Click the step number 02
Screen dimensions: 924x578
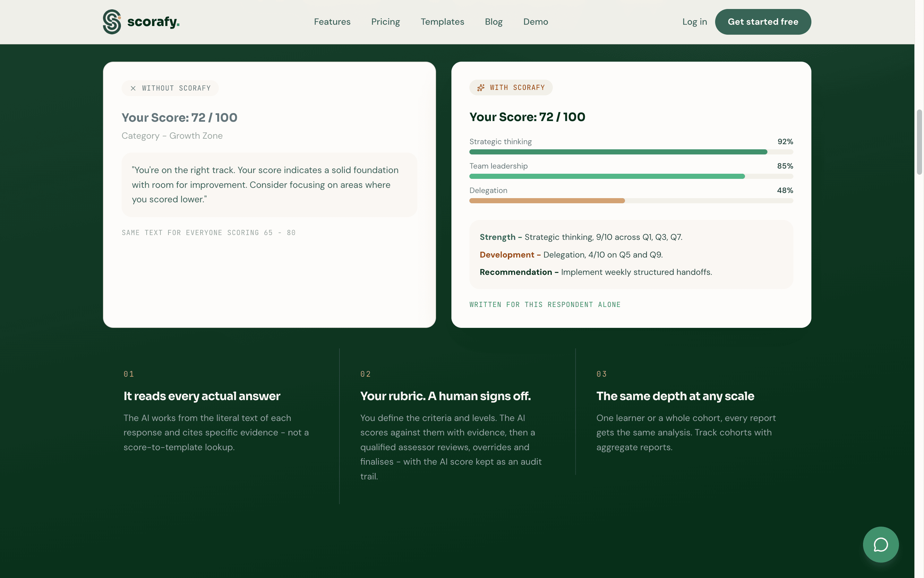click(365, 374)
